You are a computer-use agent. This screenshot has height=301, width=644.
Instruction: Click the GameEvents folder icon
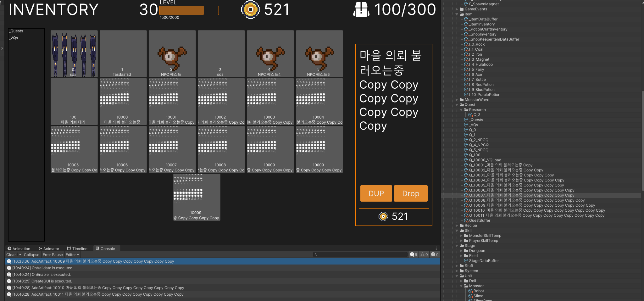tap(462, 9)
